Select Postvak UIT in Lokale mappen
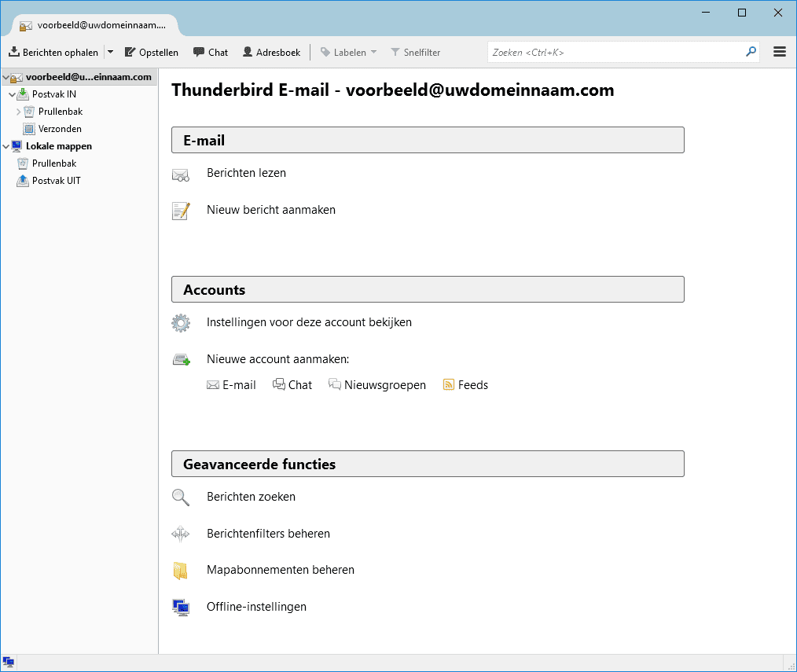Screen dimensions: 797x672 56,181
